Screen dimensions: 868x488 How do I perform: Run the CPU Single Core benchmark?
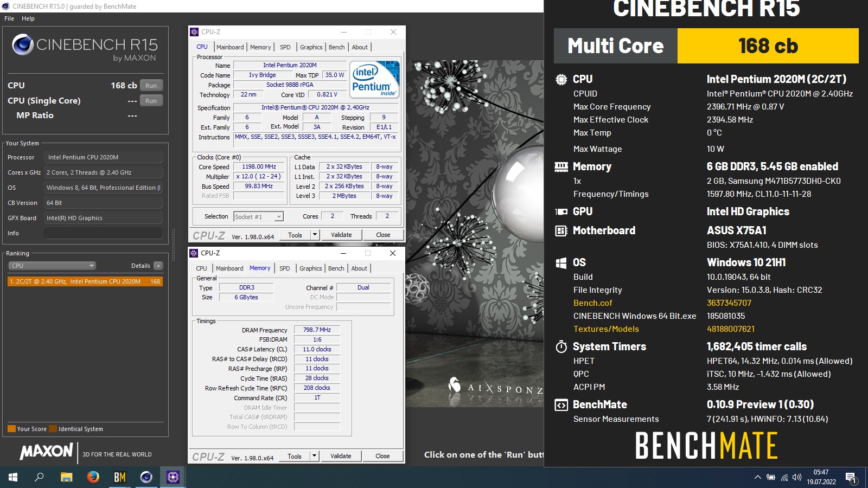(151, 101)
